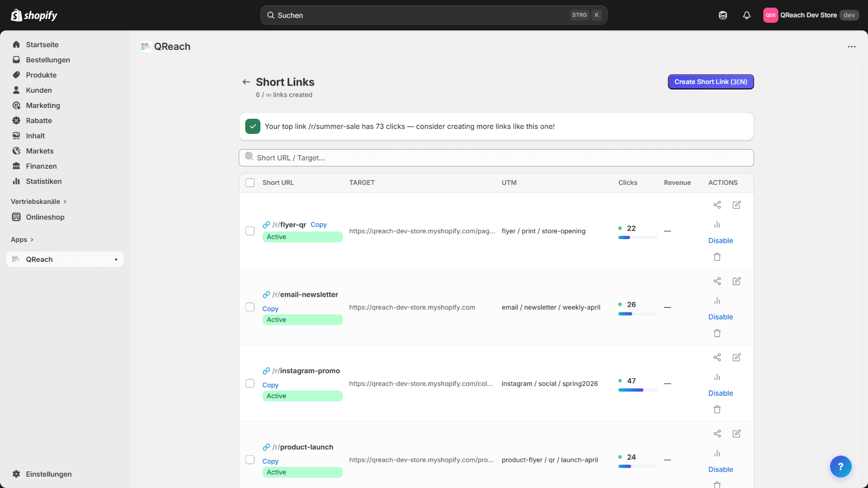View click analytics for /r/instagram-promo
The height and width of the screenshot is (488, 868).
click(717, 377)
